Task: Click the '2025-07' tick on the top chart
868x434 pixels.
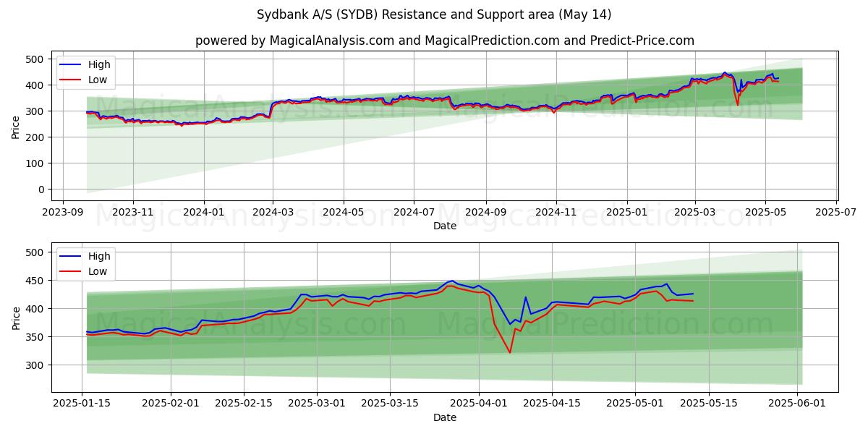Action: coord(836,211)
